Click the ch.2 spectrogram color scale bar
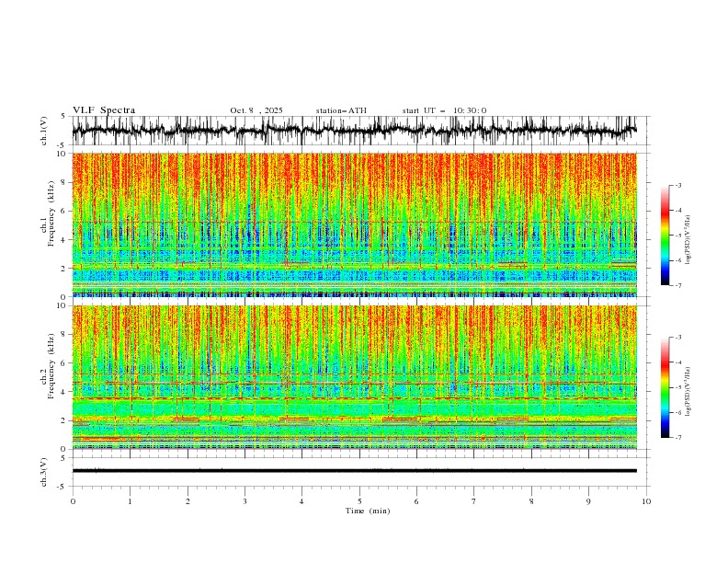The height and width of the screenshot is (563, 728). click(665, 387)
